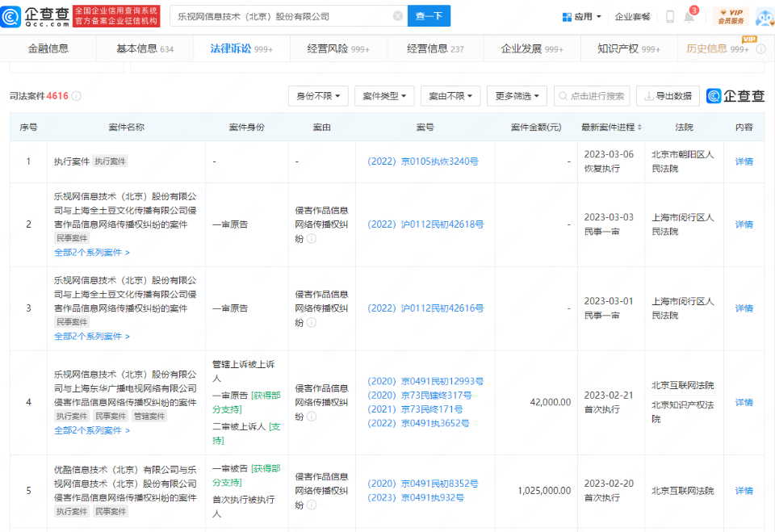
Task: Open case (2022)沪0112民初42618号
Action: [425, 224]
